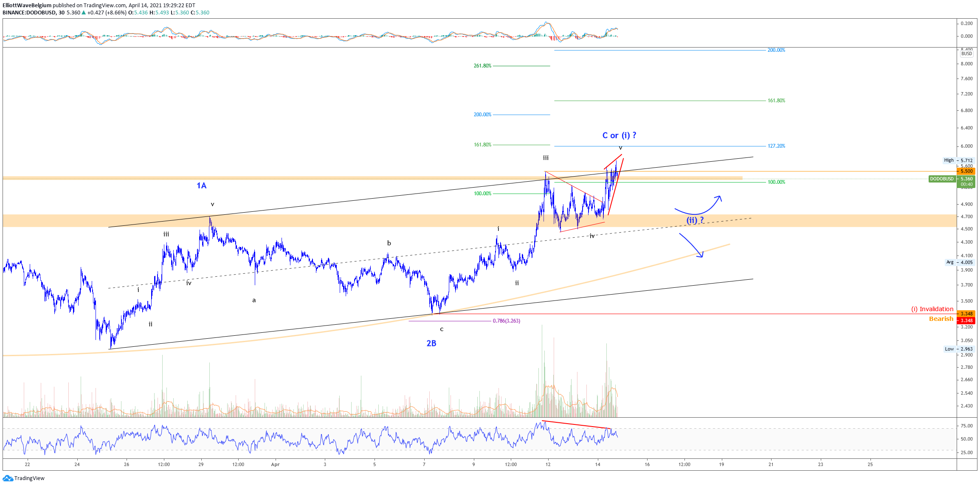
Task: Select the Avg 4.005 marker
Action: click(x=960, y=262)
